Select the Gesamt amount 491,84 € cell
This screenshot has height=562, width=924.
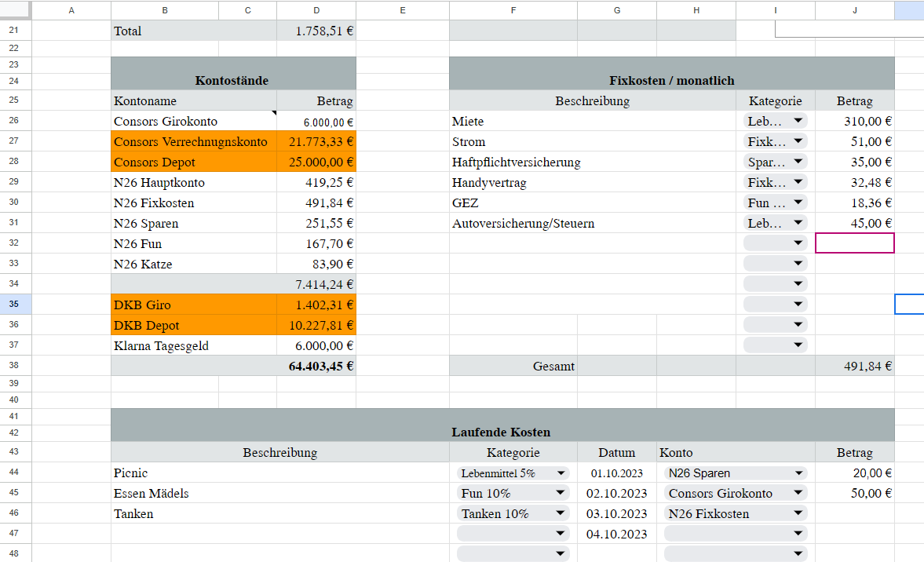[x=854, y=366]
